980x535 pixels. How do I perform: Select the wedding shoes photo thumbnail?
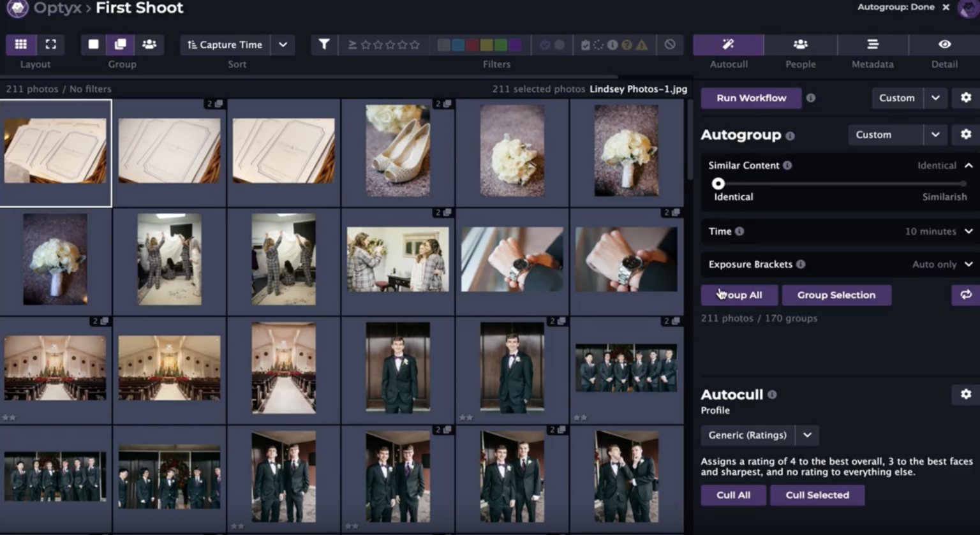pyautogui.click(x=397, y=152)
